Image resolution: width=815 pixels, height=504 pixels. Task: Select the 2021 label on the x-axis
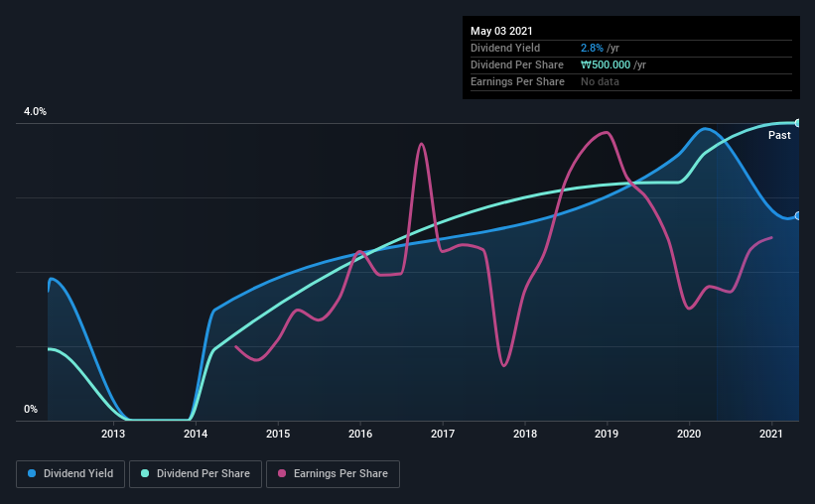point(772,434)
